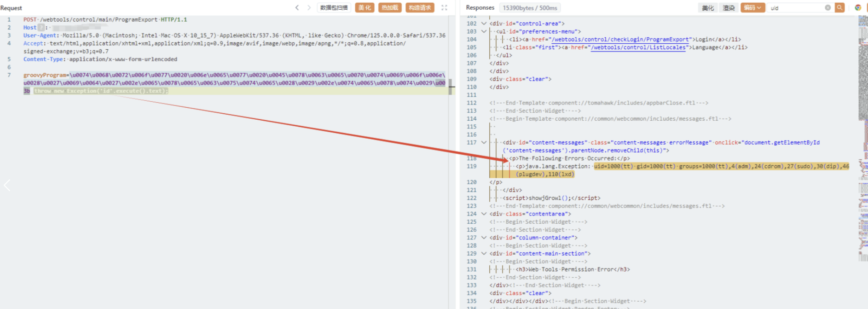The height and width of the screenshot is (309, 868).
Task: Open response in Chrome browser icon
Action: coord(858,7)
